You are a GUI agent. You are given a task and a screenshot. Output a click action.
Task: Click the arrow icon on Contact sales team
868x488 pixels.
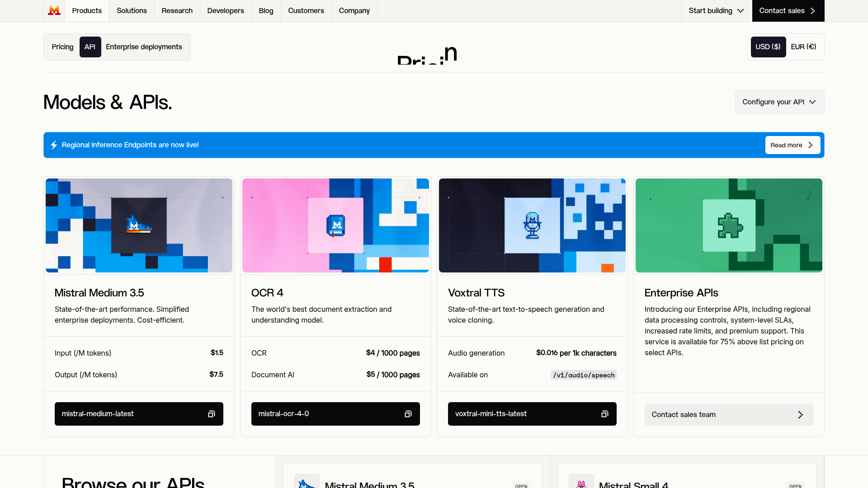(x=800, y=415)
